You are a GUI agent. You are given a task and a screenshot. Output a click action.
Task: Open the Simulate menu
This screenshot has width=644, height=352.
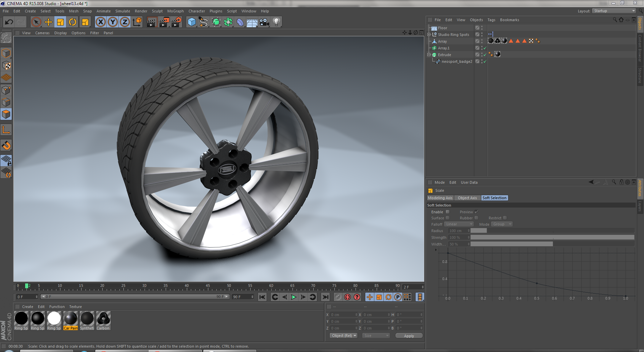point(123,11)
